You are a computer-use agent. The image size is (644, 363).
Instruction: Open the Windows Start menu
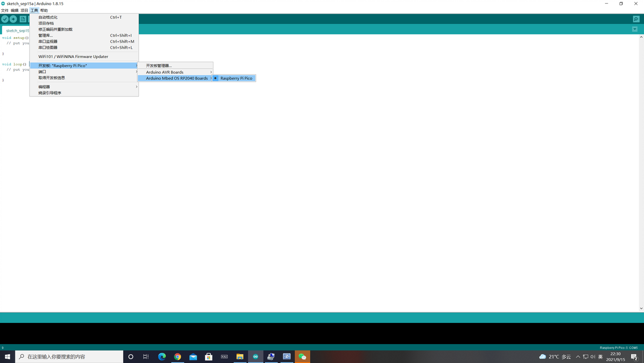pos(8,357)
